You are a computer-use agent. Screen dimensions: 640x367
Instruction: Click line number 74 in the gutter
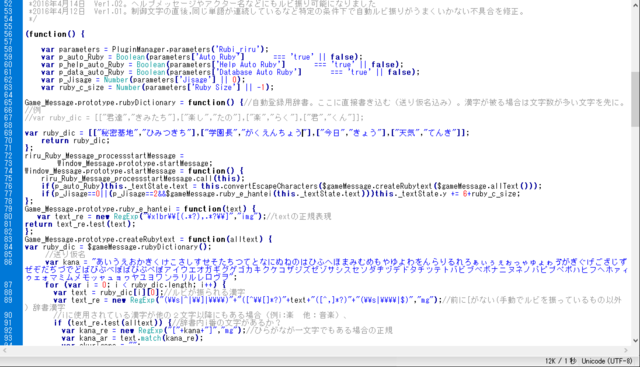pyautogui.click(x=8, y=171)
